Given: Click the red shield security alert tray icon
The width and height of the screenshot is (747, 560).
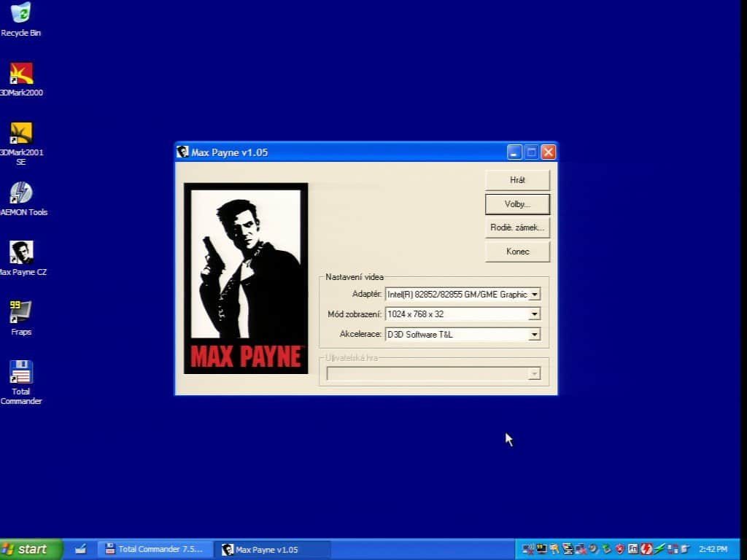Looking at the screenshot, I should pyautogui.click(x=620, y=549).
